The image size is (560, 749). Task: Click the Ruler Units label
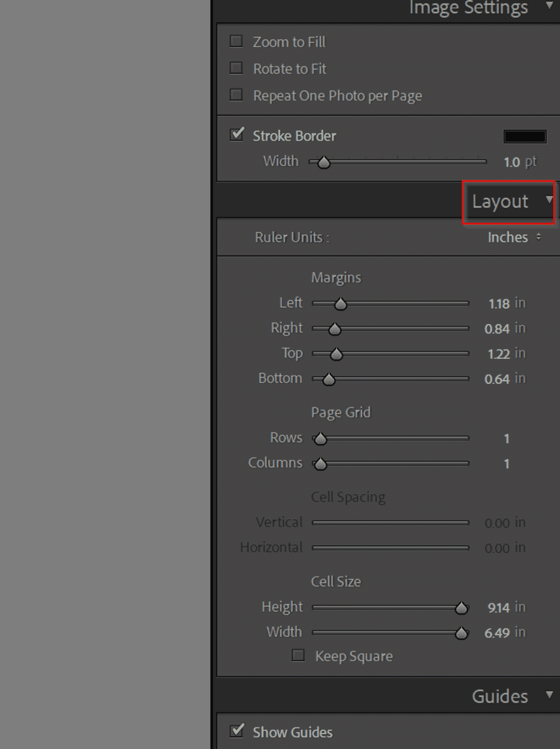pos(292,237)
